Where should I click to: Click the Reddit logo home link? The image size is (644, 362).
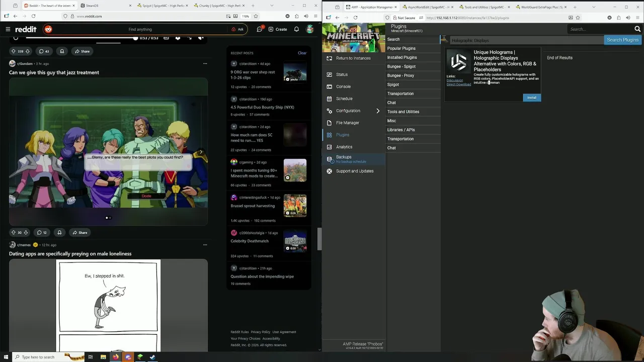click(x=25, y=29)
